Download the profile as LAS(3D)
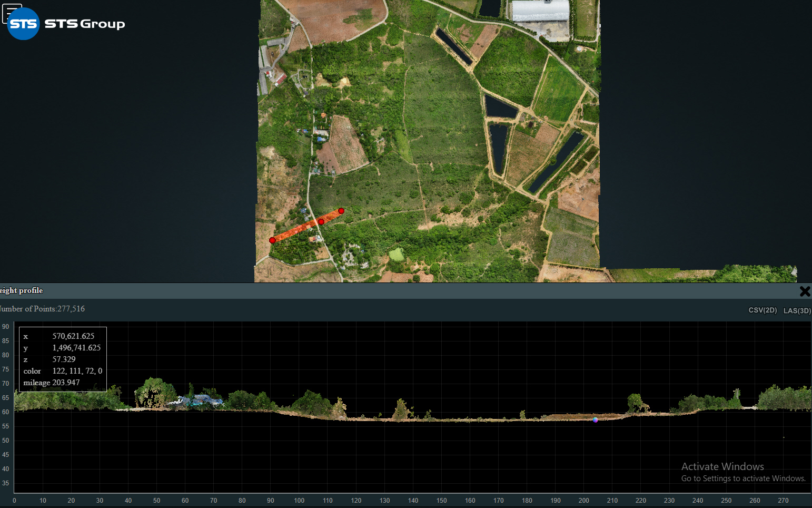The width and height of the screenshot is (812, 508). click(x=797, y=311)
